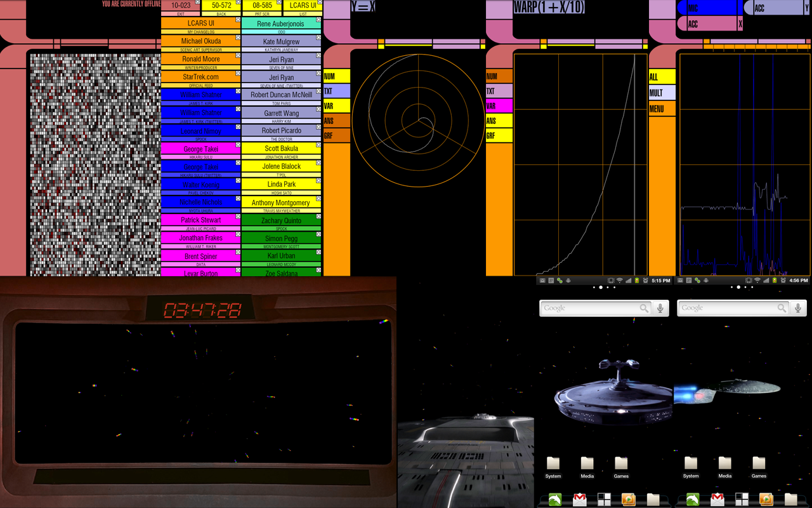This screenshot has width=812, height=508.
Task: Open Games folder on the 4:56 PM home screen
Action: click(759, 465)
